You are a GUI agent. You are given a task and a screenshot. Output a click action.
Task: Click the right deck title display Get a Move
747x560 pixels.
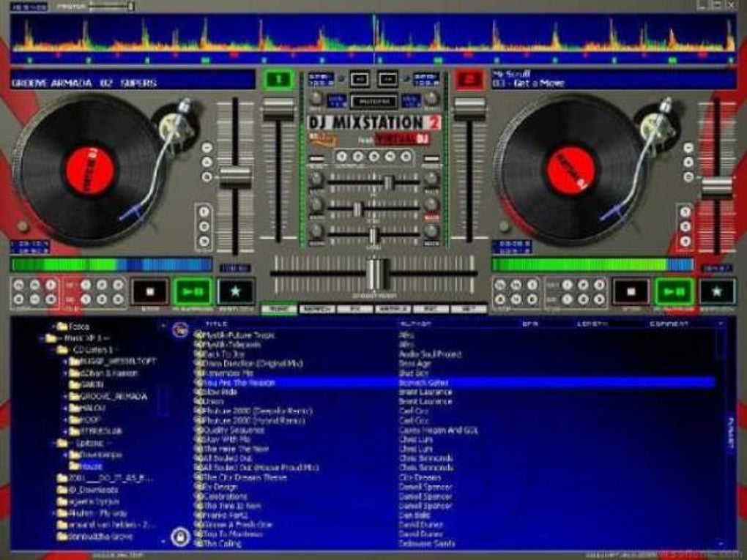click(x=614, y=80)
